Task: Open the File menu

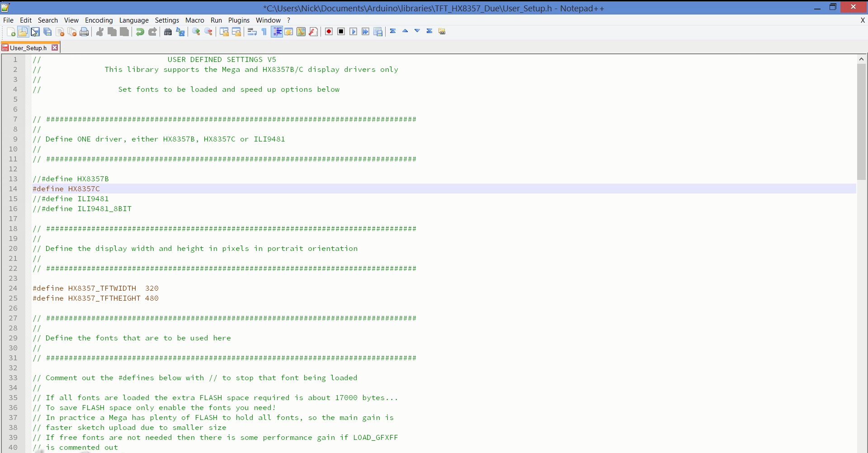Action: click(x=8, y=20)
